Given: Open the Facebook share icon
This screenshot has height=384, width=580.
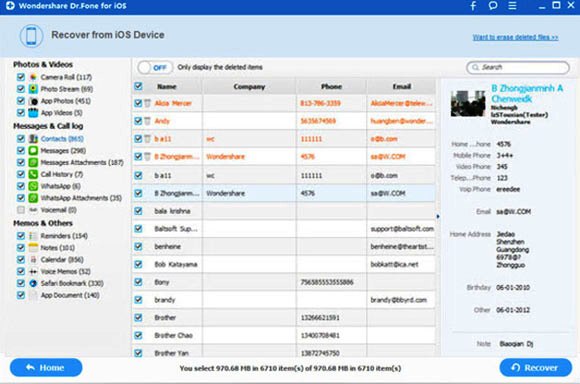Looking at the screenshot, I should tap(473, 6).
